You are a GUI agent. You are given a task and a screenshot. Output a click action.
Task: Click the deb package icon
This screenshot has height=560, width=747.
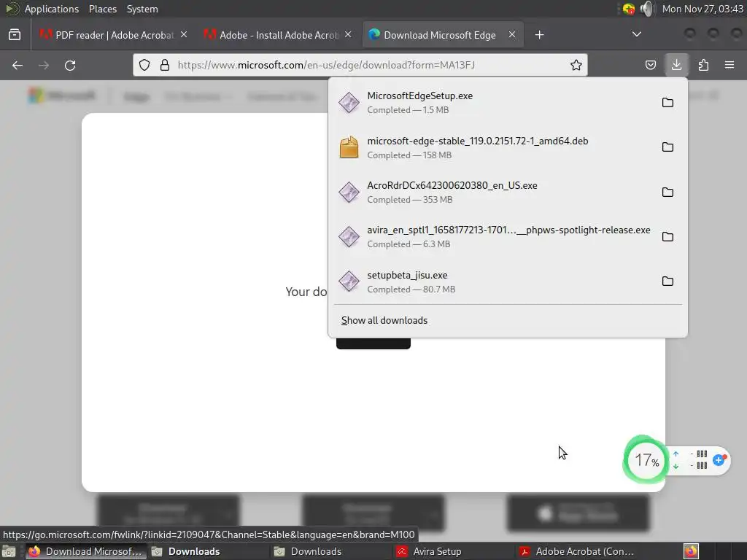(x=349, y=147)
